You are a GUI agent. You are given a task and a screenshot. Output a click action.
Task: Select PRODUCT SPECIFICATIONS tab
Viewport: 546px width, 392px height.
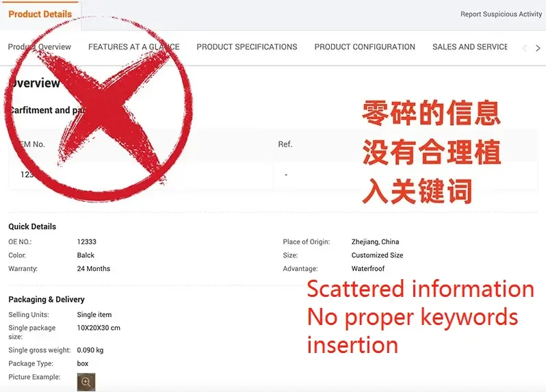(247, 47)
